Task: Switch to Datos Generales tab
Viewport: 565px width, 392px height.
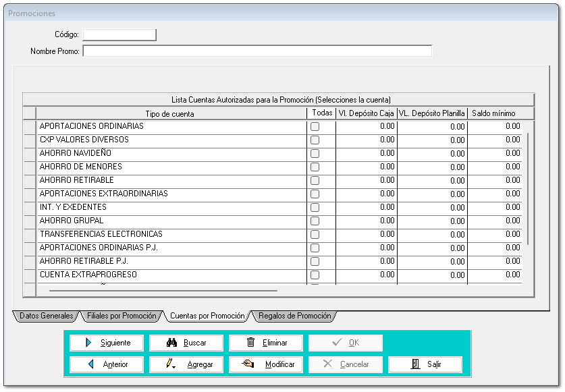Action: click(46, 316)
